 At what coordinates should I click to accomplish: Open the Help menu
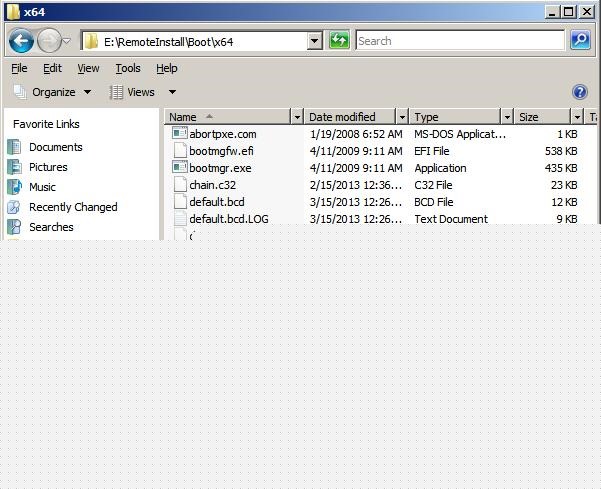(167, 68)
